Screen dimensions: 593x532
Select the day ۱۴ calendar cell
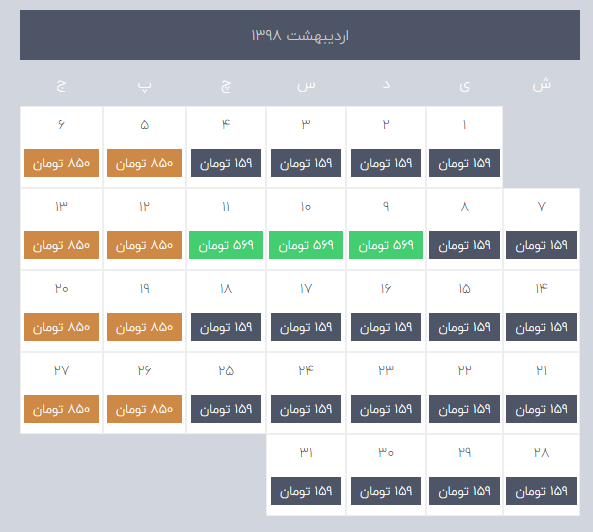pos(541,311)
